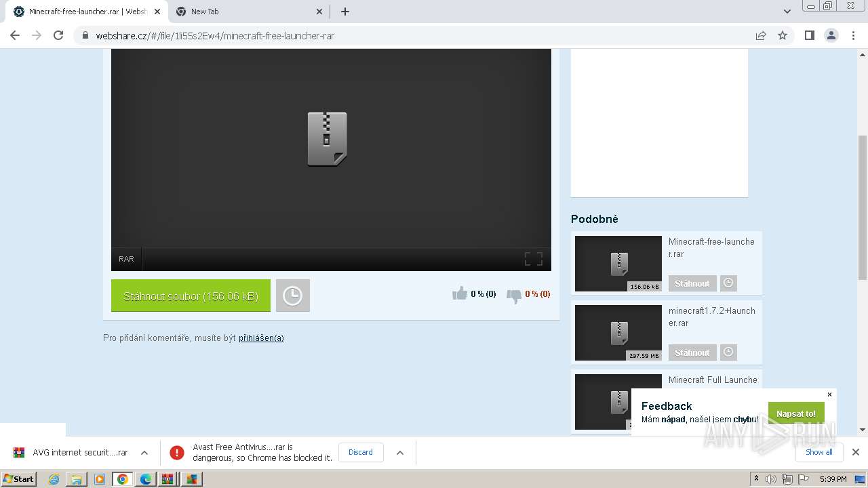The image size is (868, 488).
Task: Open the minecraft1.7.2+launcher.rar title link
Action: coord(712,317)
